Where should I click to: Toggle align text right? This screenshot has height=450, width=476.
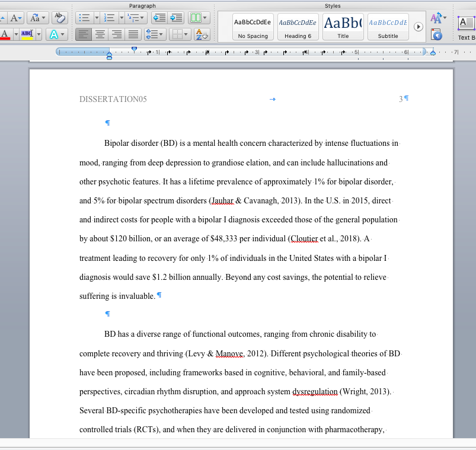tap(117, 34)
